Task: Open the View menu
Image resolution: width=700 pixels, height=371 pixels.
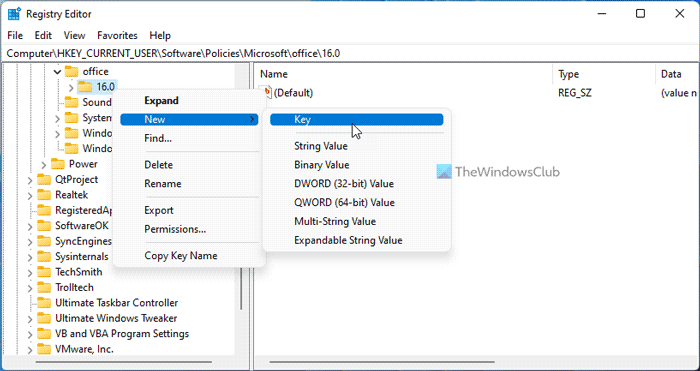Action: pos(74,35)
